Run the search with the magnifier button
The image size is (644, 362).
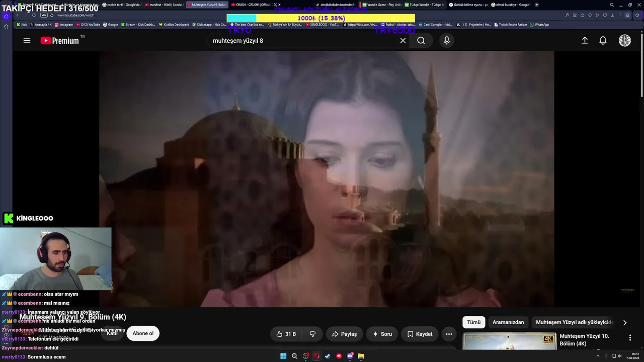coord(421,41)
